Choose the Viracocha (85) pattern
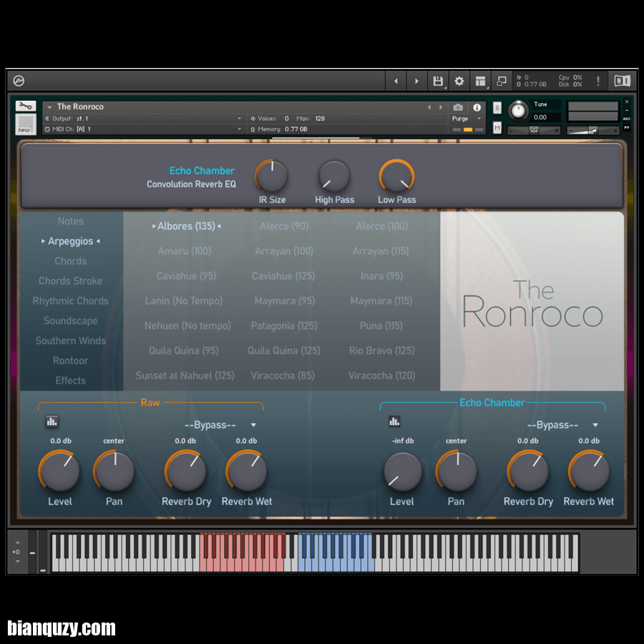The image size is (644, 644). [x=283, y=376]
